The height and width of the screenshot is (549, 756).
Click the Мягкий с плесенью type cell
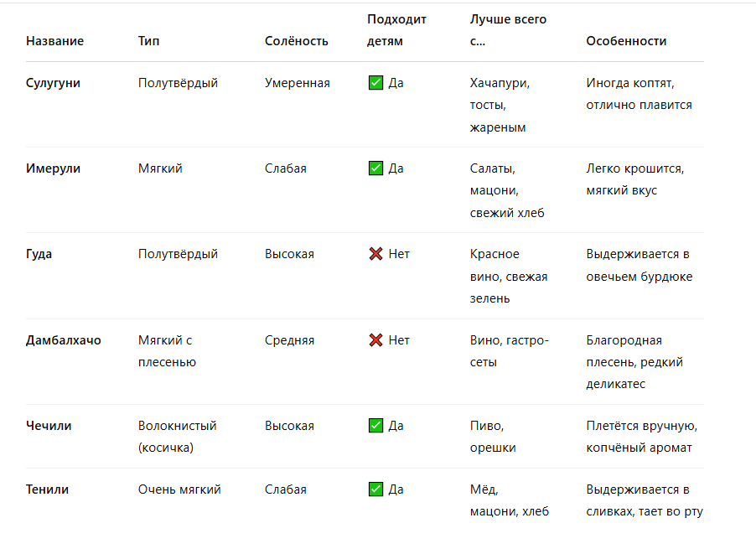click(167, 351)
